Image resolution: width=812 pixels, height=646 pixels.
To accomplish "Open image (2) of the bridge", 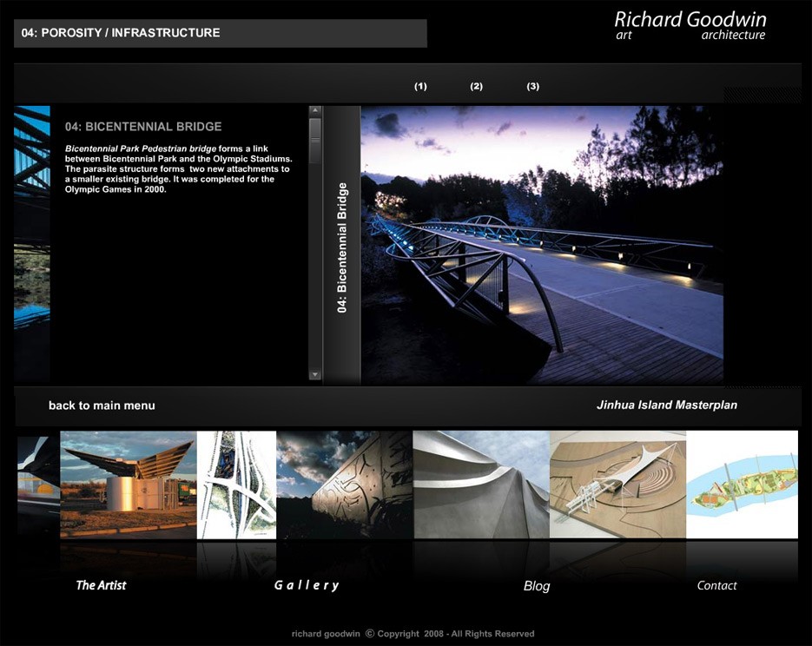I will [477, 87].
